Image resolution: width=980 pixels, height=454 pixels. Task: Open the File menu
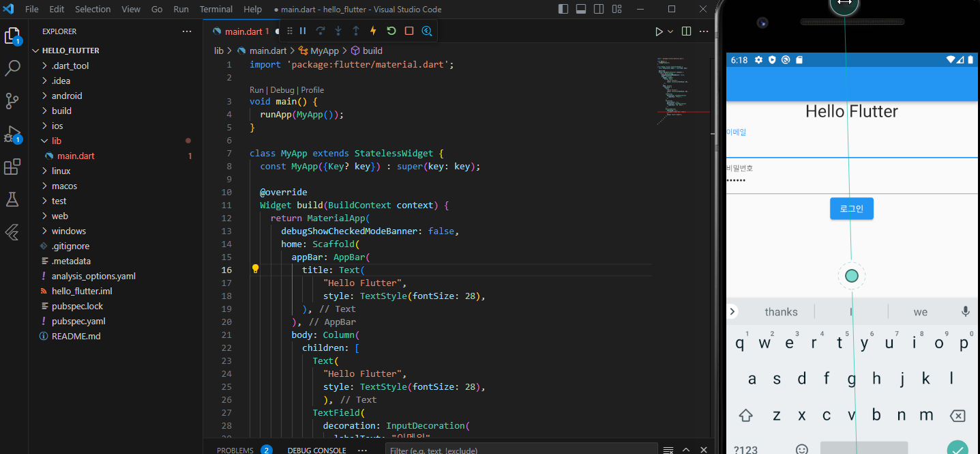click(31, 9)
